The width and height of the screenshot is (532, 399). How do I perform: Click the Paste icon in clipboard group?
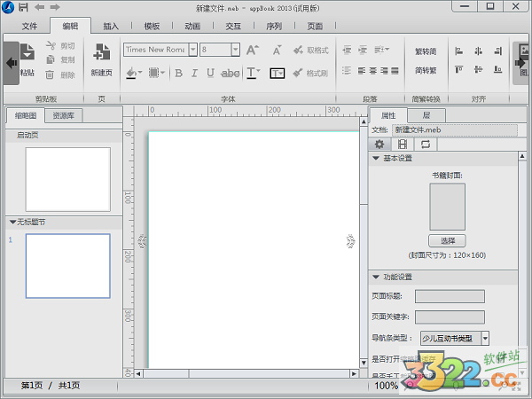(27, 53)
